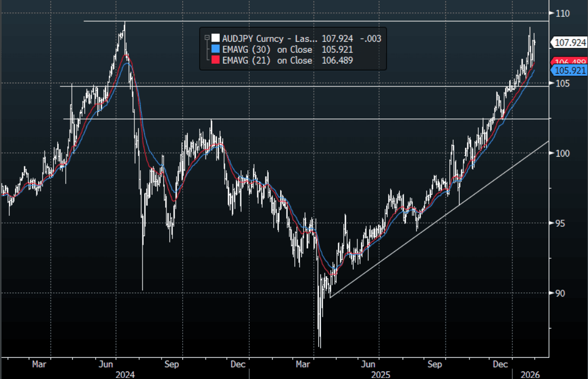Click the white AUDJPY color swatch

tap(216, 38)
